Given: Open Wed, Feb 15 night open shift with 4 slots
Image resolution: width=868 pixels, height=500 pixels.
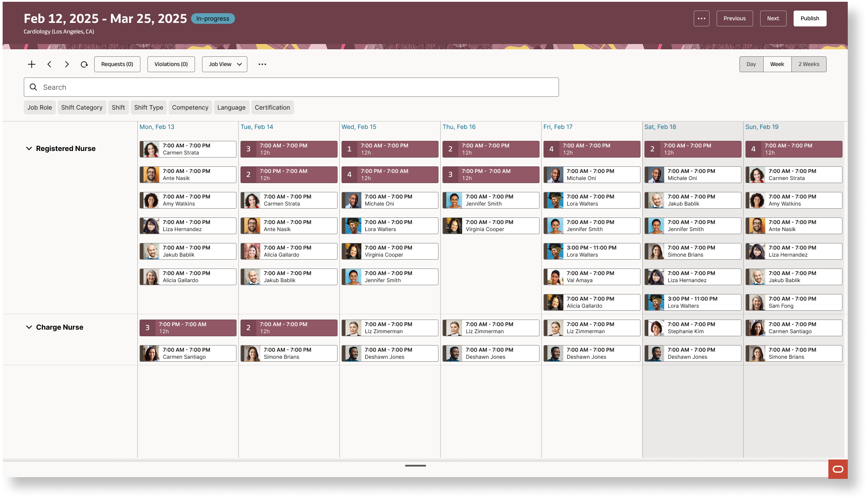Looking at the screenshot, I should tap(390, 175).
